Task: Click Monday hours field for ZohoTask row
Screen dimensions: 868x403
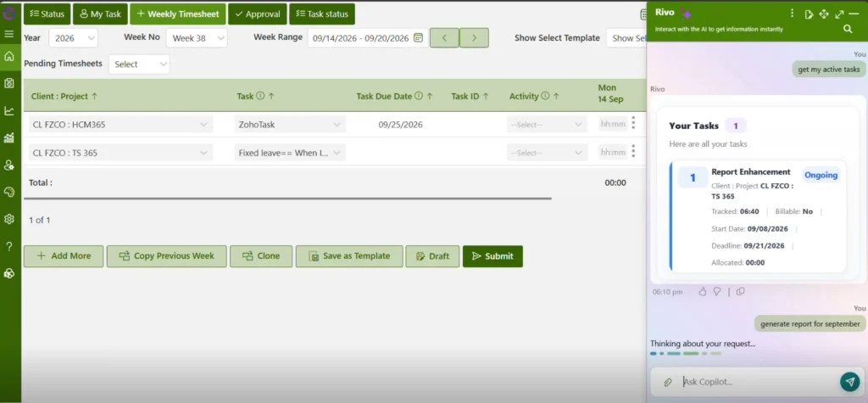Action: [x=614, y=124]
